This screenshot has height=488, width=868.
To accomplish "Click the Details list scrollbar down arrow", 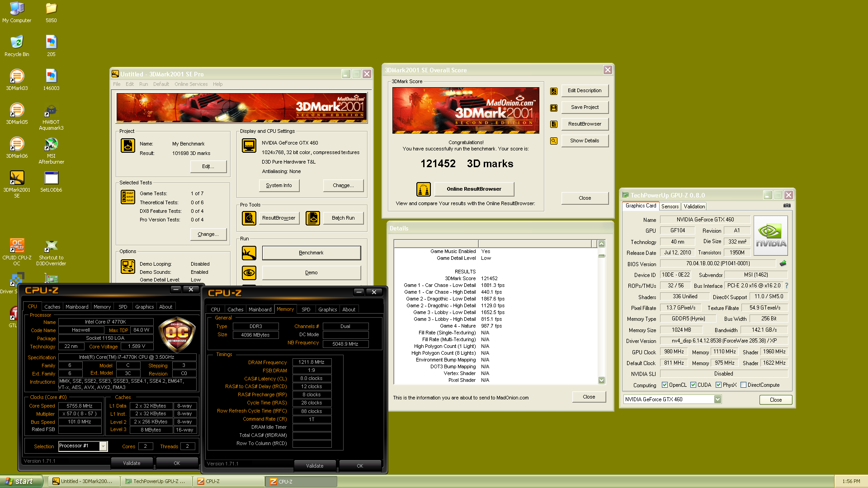I will pyautogui.click(x=601, y=380).
